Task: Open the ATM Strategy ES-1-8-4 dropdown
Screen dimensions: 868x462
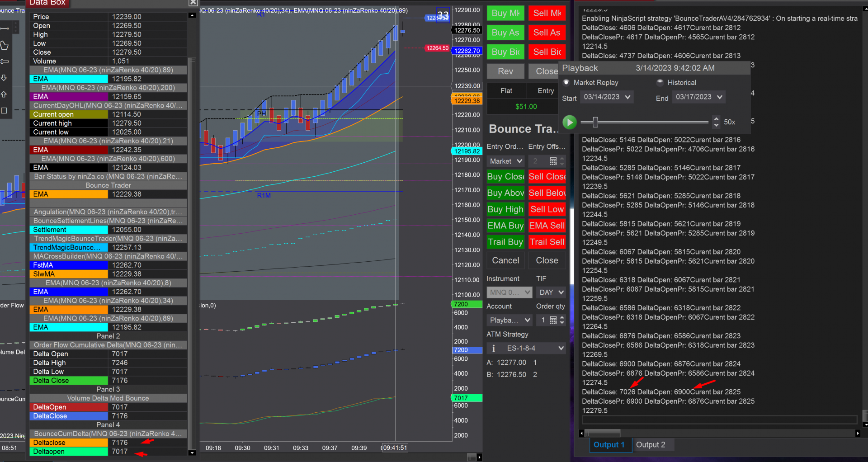Action: click(x=526, y=348)
